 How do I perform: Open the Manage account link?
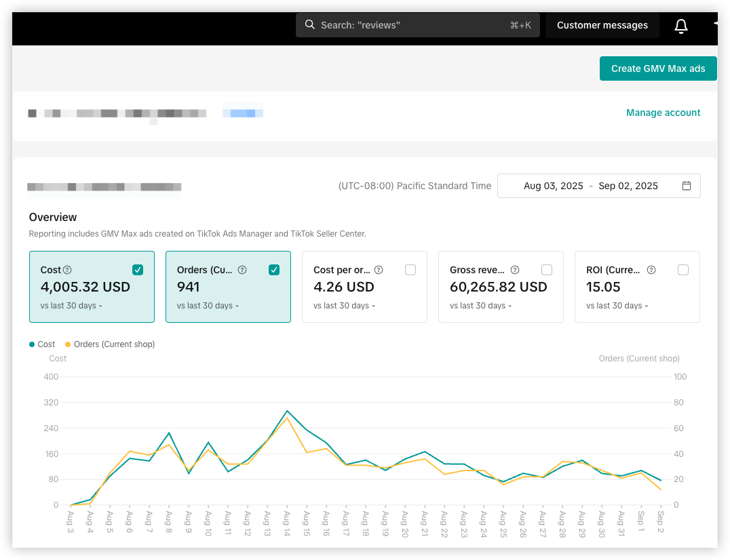pos(663,113)
